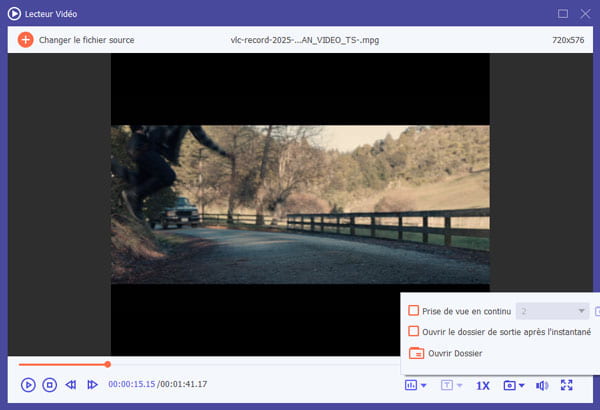Click 'Changer le fichier source'
This screenshot has width=600, height=410.
click(88, 40)
